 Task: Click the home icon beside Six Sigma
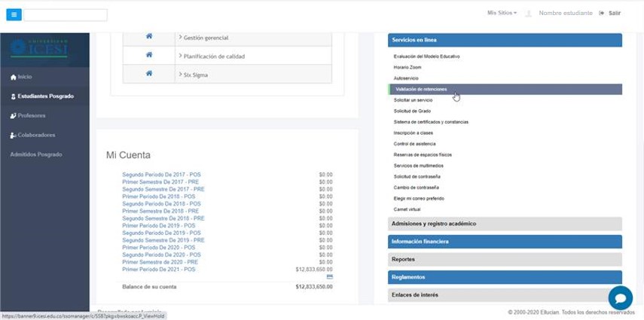point(149,74)
